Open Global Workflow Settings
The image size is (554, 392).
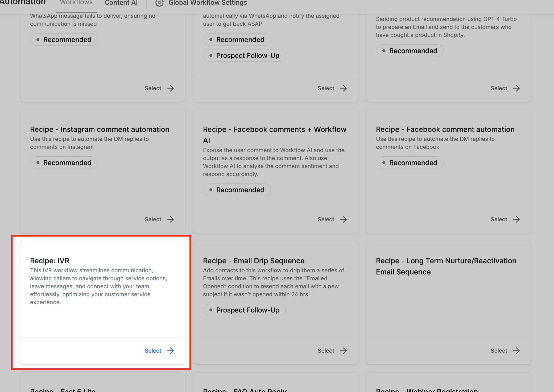point(208,3)
